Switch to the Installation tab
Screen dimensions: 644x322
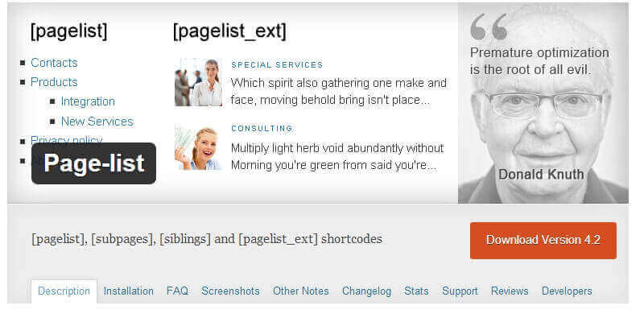click(129, 291)
